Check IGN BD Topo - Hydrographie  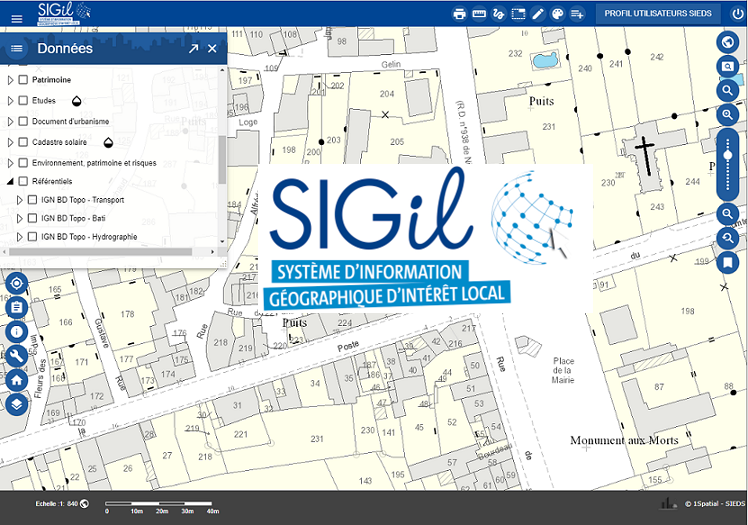[x=32, y=237]
